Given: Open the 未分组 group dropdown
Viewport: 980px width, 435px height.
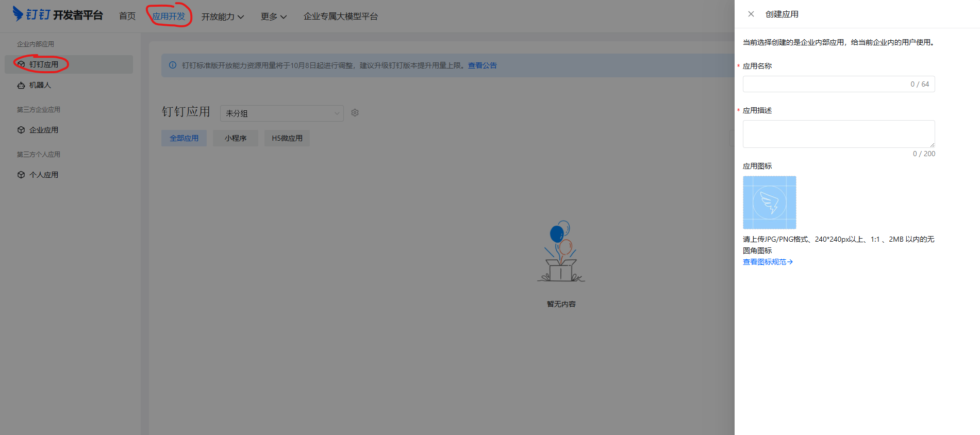Looking at the screenshot, I should 282,113.
